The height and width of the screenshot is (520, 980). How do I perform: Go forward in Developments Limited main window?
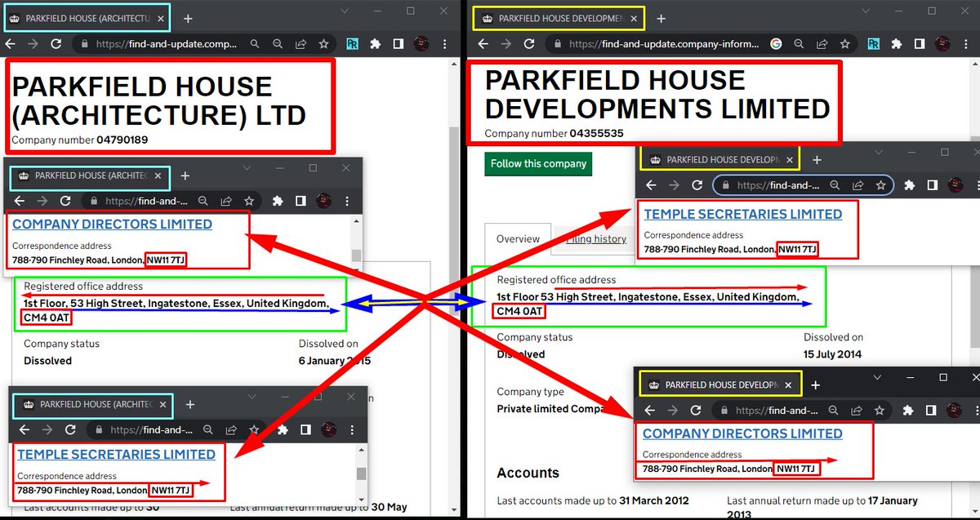click(506, 44)
